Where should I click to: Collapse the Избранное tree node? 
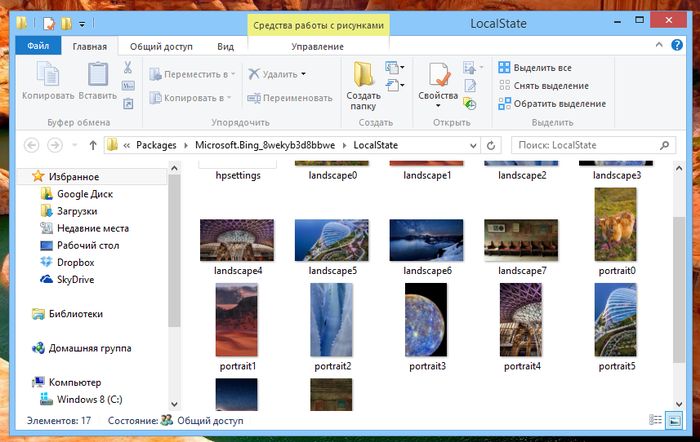pos(25,177)
